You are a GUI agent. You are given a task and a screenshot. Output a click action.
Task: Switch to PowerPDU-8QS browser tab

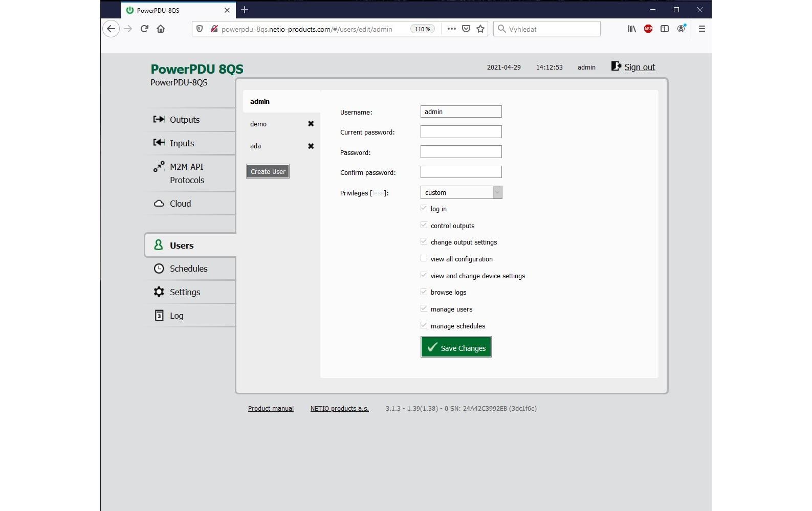pos(178,10)
